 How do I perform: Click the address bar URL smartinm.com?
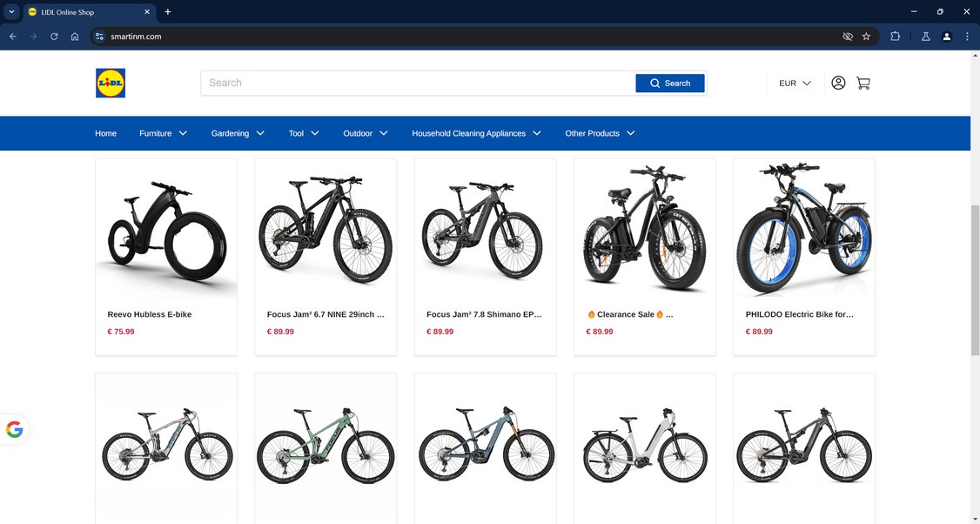click(137, 37)
